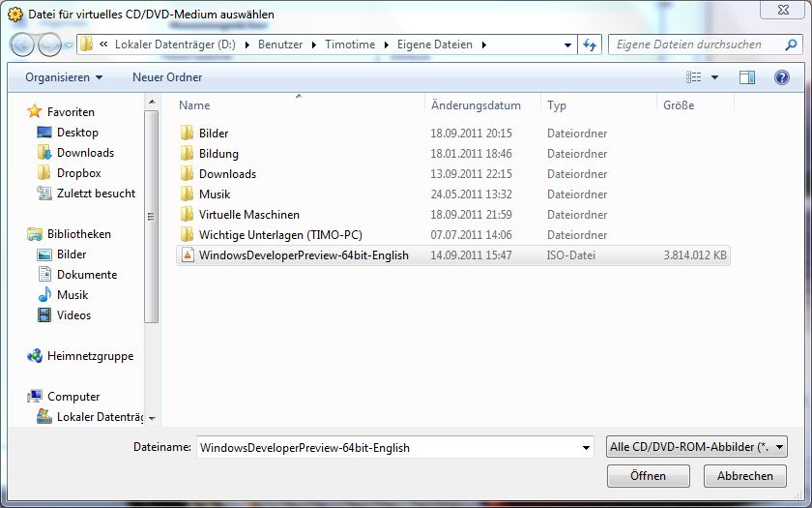Click the Öffnen button
This screenshot has width=812, height=508.
pos(649,476)
